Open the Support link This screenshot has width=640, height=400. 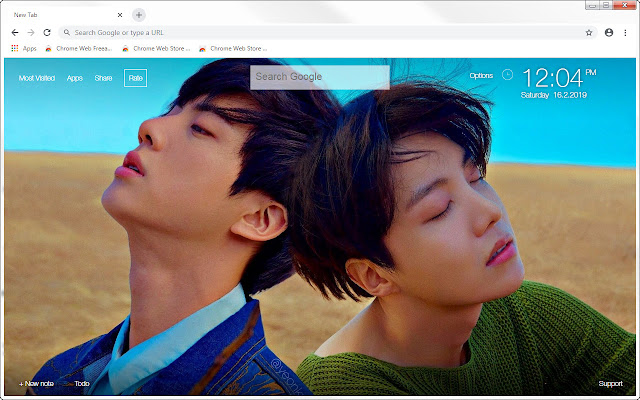(x=610, y=384)
